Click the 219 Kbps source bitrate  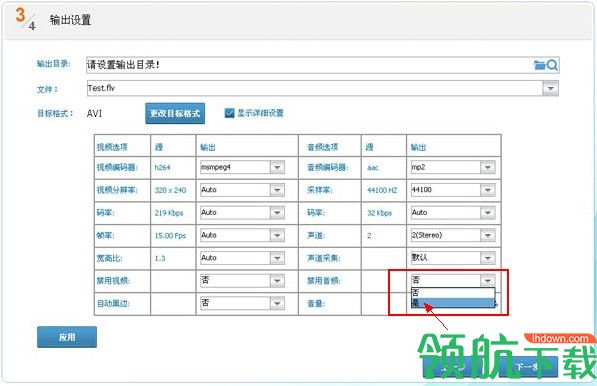[x=169, y=213]
